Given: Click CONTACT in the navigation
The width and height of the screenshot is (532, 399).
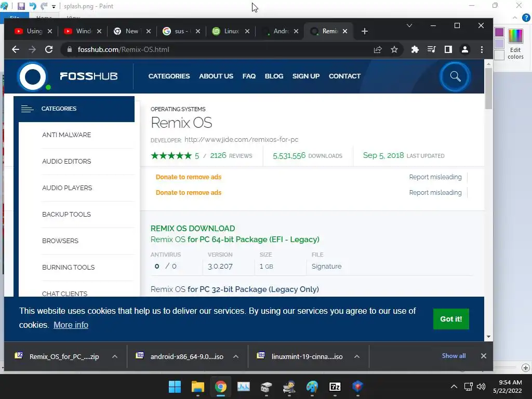Looking at the screenshot, I should 344,76.
